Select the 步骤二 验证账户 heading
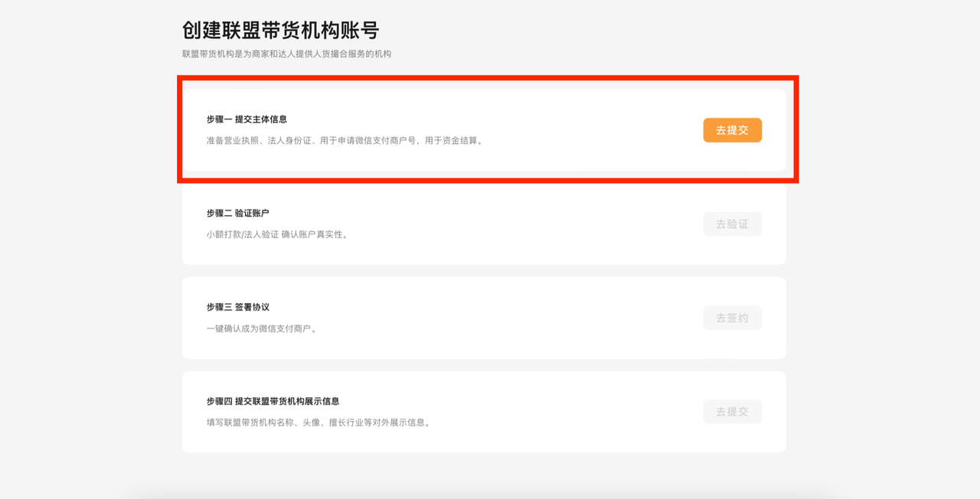980x499 pixels. 237,214
